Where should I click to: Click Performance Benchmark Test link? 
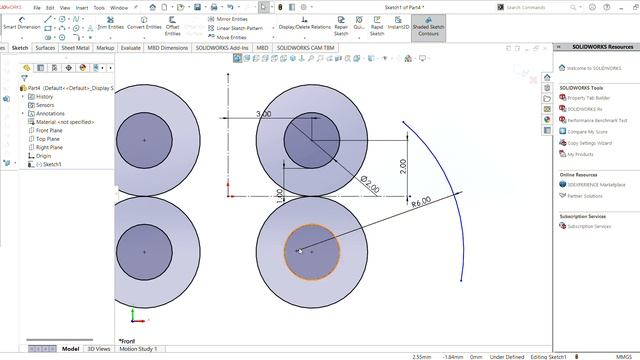[x=597, y=121]
